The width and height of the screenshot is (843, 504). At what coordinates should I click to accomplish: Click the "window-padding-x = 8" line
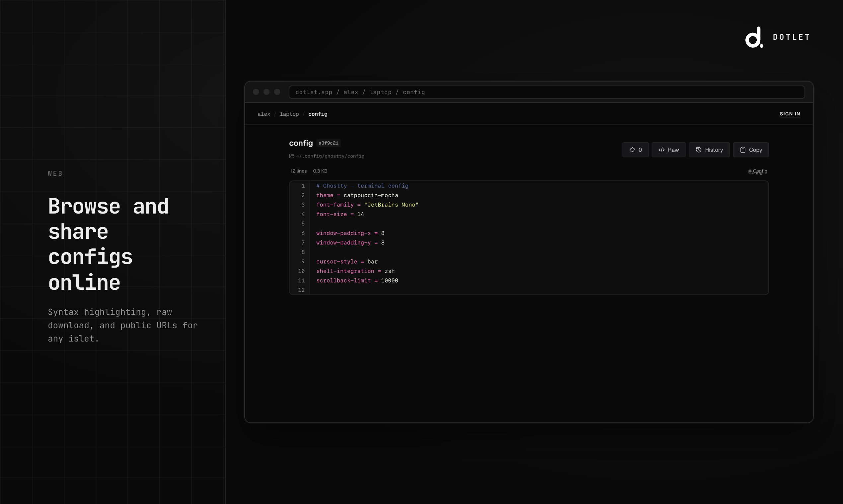pyautogui.click(x=350, y=233)
